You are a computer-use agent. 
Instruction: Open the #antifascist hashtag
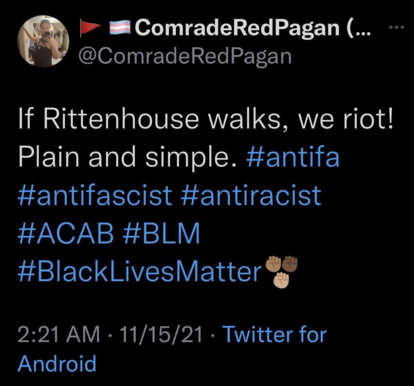coord(95,195)
